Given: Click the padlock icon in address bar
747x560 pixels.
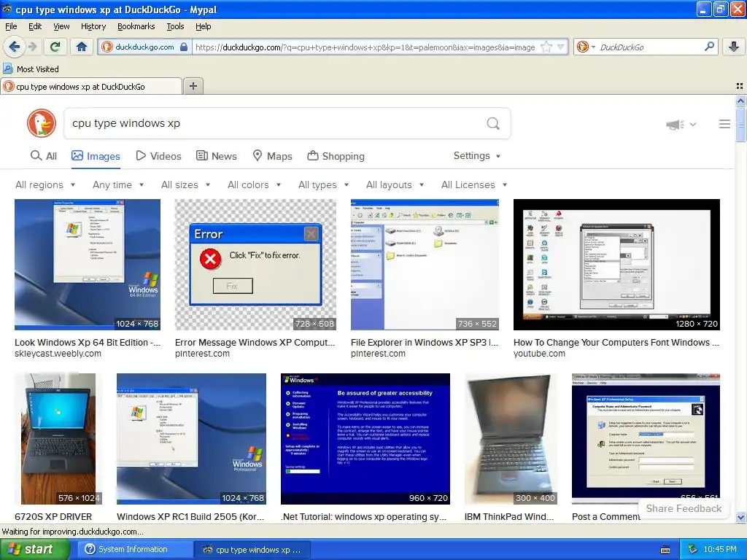Looking at the screenshot, I should [184, 47].
